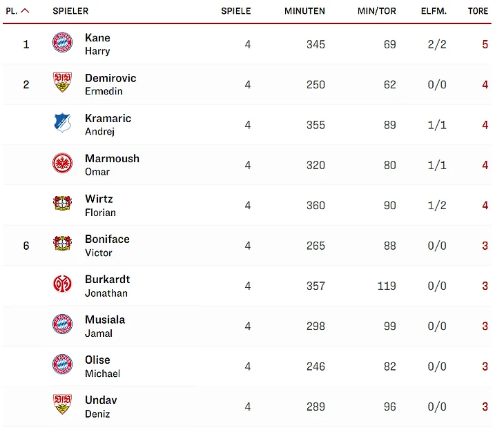Click the Frankfurt eagle logo beside Marmoush
The height and width of the screenshot is (430, 504).
click(x=62, y=164)
